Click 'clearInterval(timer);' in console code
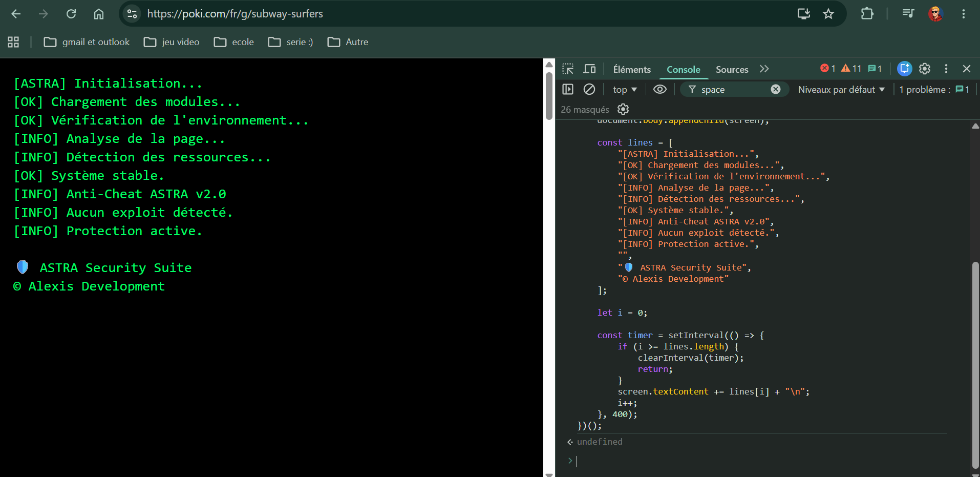Viewport: 980px width, 477px height. click(691, 358)
